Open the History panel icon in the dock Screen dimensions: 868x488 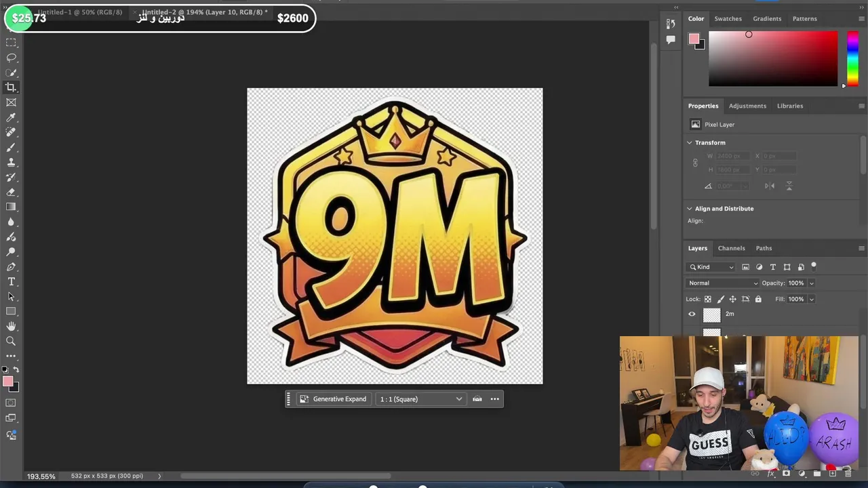[x=671, y=24]
